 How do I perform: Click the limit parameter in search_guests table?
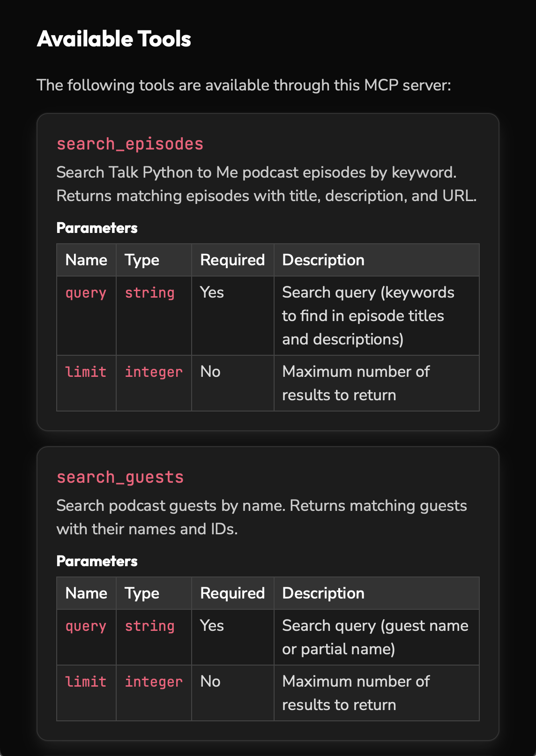tap(86, 682)
